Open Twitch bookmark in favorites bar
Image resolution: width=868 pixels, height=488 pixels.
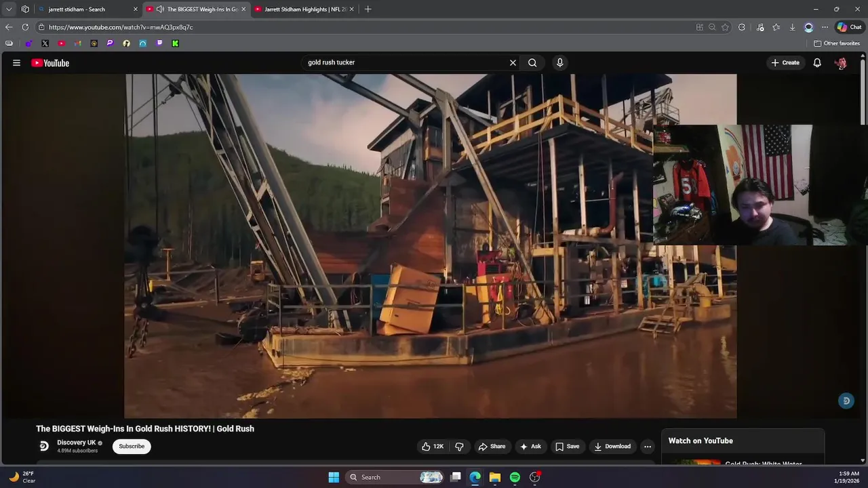click(x=159, y=43)
